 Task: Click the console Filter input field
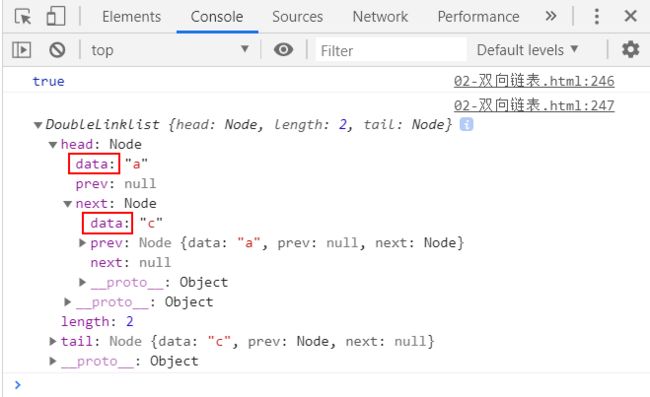(391, 50)
